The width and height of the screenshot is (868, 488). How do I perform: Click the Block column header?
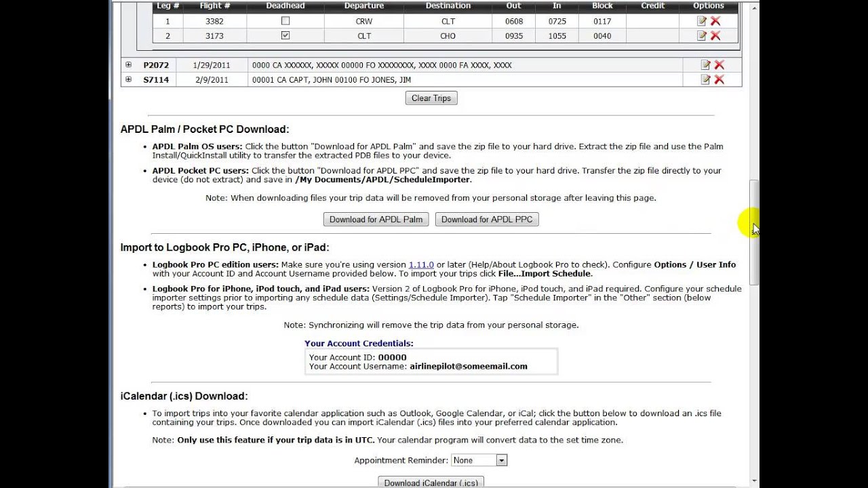click(x=602, y=5)
